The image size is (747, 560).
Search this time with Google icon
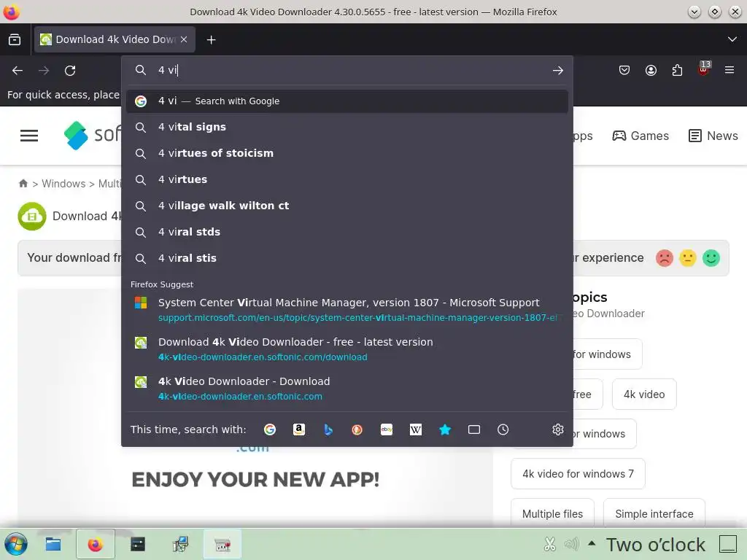[270, 429]
